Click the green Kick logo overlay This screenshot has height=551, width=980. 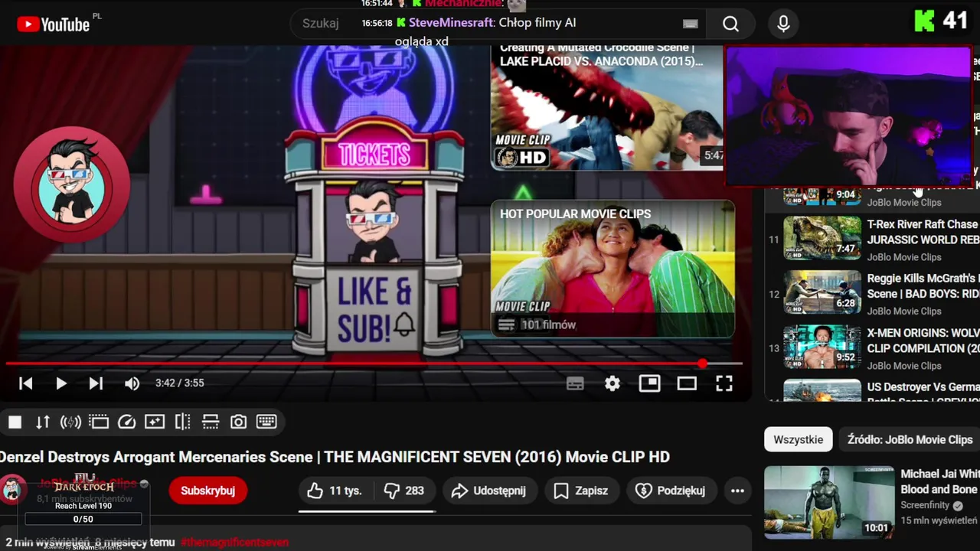924,21
